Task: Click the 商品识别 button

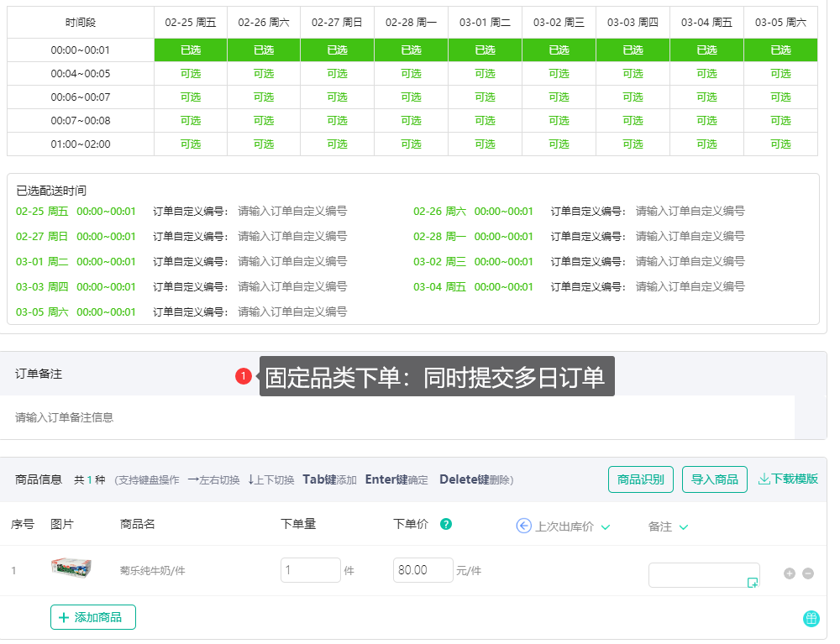Action: [x=641, y=478]
